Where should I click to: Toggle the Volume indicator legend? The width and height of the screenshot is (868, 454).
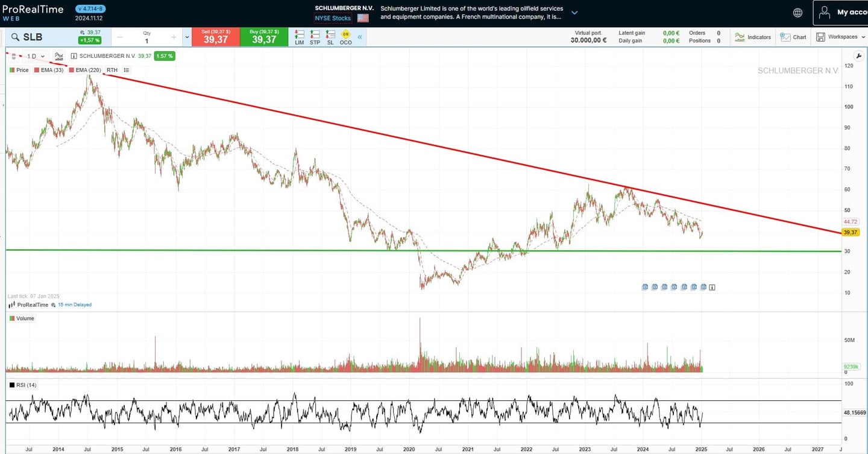coord(22,318)
